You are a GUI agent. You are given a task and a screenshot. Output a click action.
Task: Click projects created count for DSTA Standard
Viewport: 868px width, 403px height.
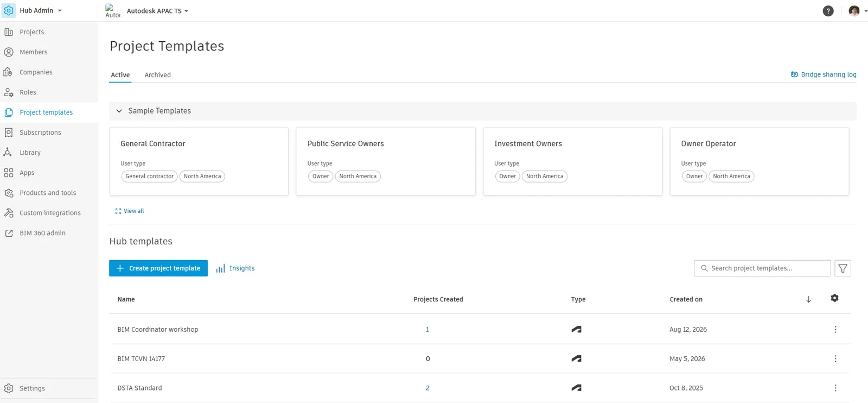427,388
